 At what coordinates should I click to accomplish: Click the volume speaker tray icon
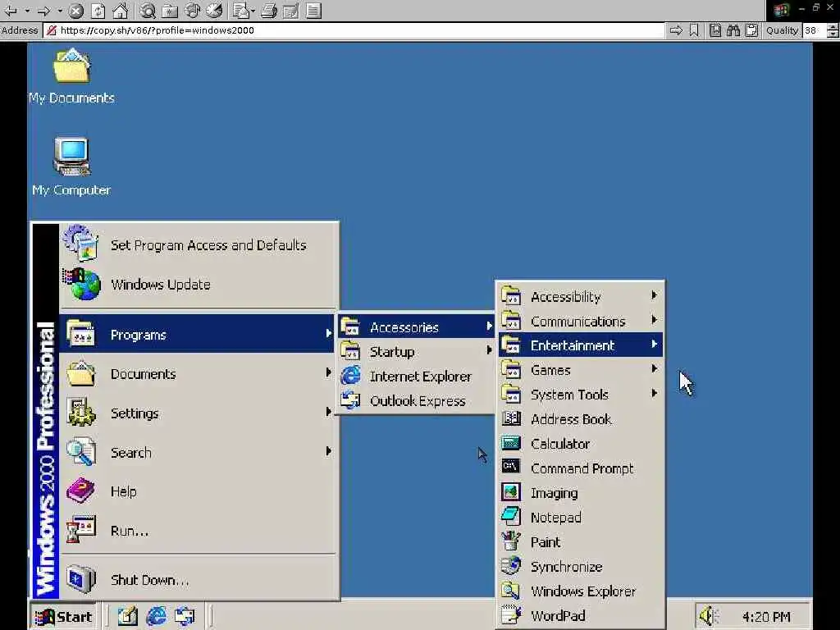pos(708,616)
